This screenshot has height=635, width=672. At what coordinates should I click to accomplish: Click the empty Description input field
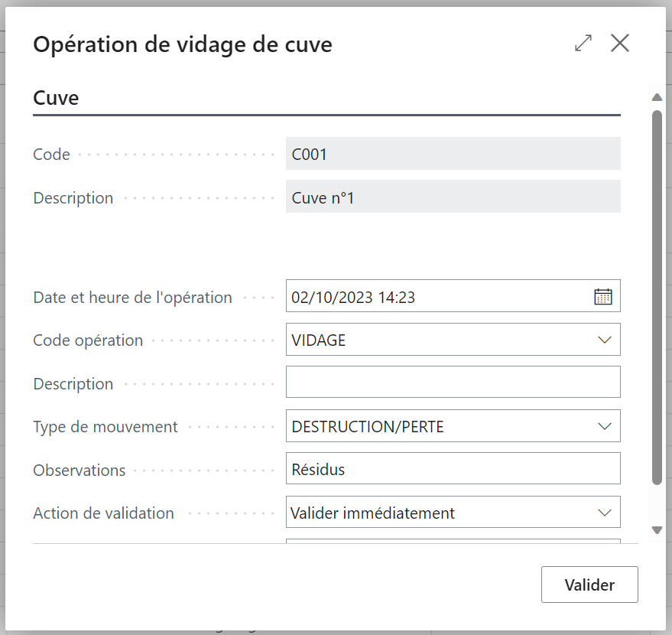point(453,382)
